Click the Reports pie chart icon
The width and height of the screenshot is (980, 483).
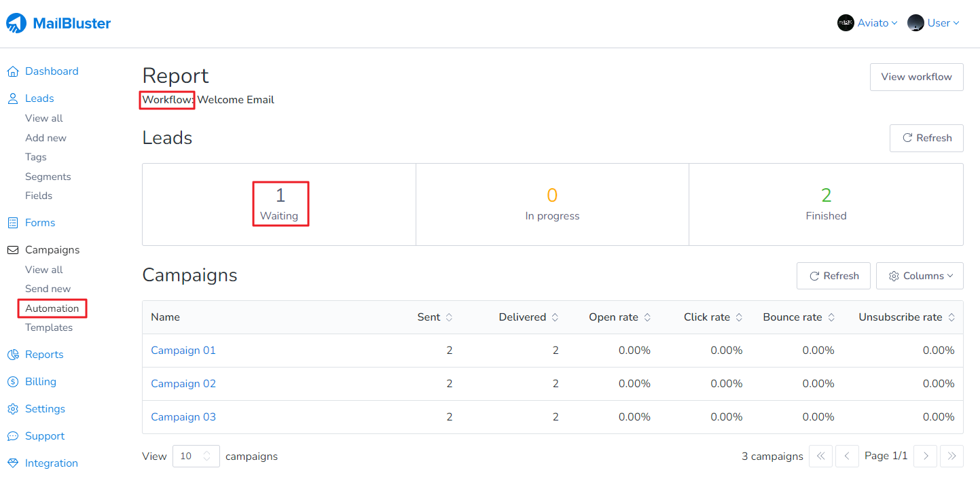13,354
